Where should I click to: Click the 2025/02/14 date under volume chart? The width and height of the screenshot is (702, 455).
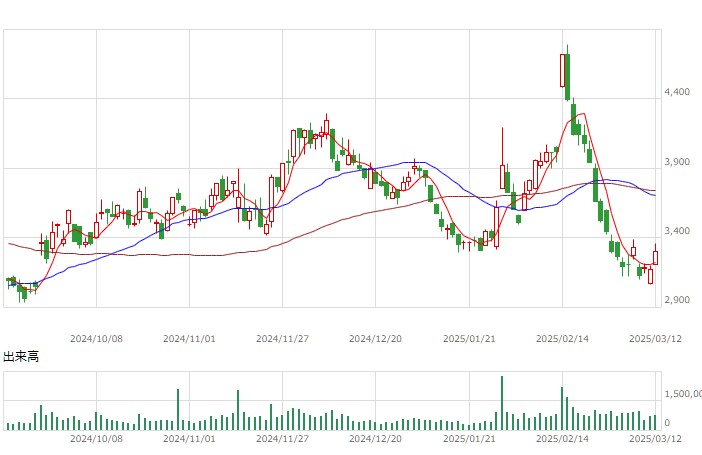click(x=562, y=438)
